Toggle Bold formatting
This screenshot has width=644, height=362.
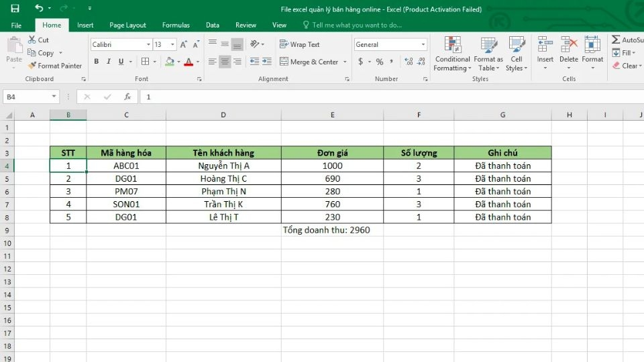pos(97,62)
